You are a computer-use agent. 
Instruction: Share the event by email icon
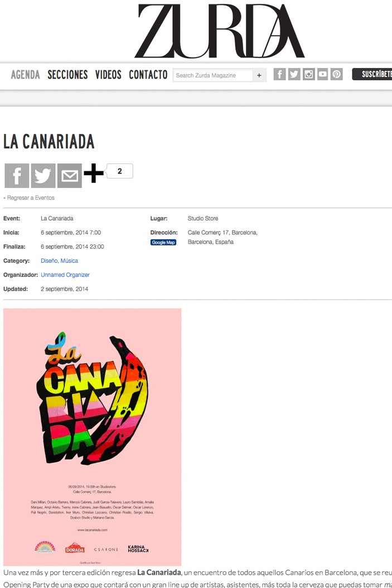69,176
